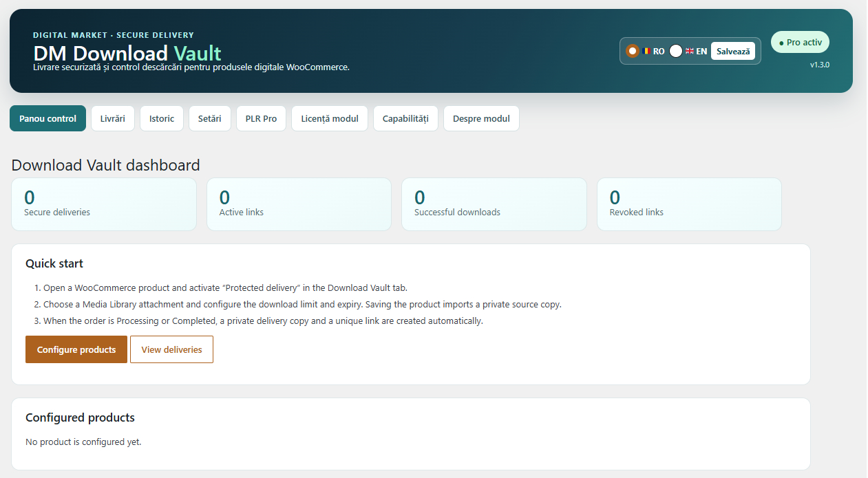Click the Pro activ status badge
The image size is (868, 478).
(800, 42)
